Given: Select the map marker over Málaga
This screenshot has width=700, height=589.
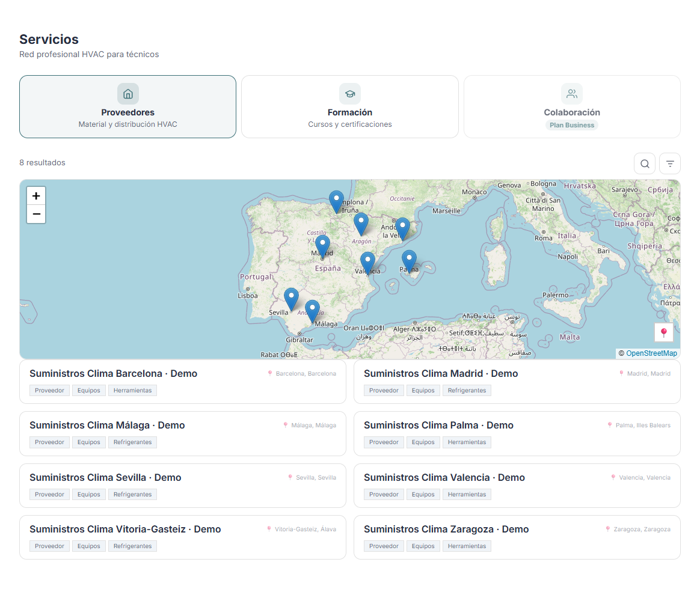Looking at the screenshot, I should click(312, 311).
